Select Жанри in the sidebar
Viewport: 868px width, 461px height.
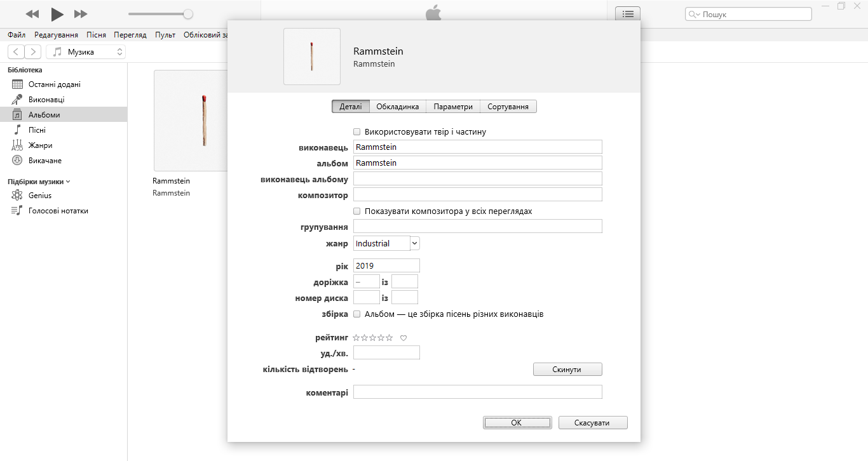pos(64,145)
